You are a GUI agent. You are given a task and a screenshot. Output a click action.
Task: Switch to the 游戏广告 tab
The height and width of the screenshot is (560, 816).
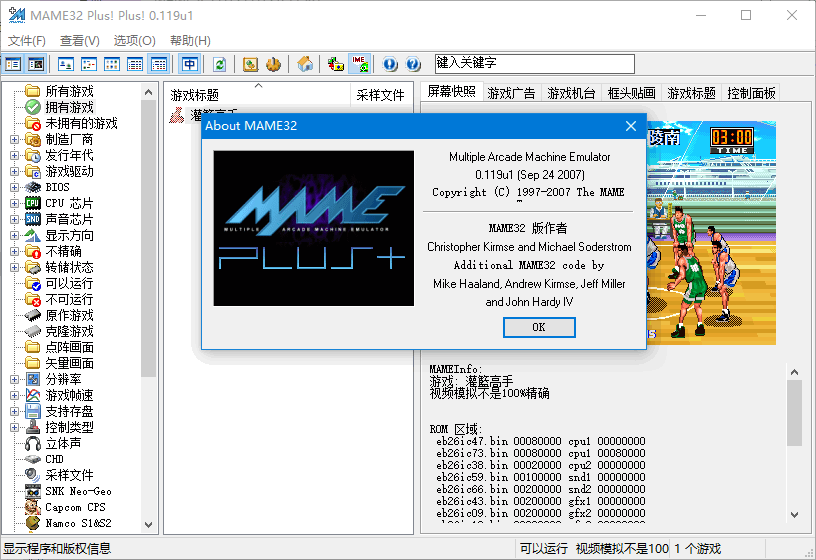(x=512, y=93)
